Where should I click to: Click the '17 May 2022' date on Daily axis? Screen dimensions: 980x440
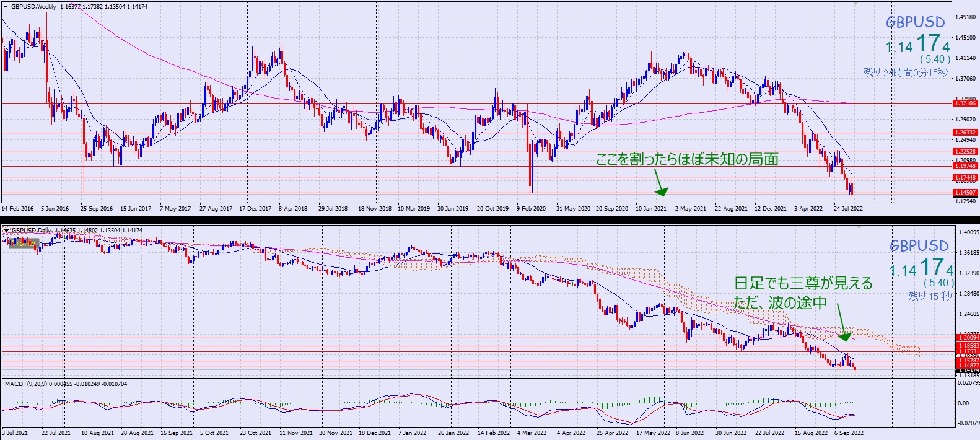click(653, 433)
